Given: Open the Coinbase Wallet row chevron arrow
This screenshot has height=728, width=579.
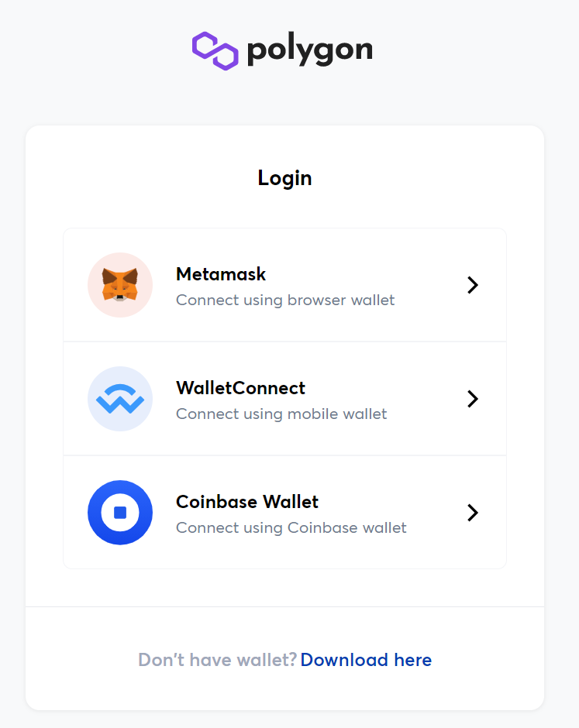Looking at the screenshot, I should click(x=473, y=513).
